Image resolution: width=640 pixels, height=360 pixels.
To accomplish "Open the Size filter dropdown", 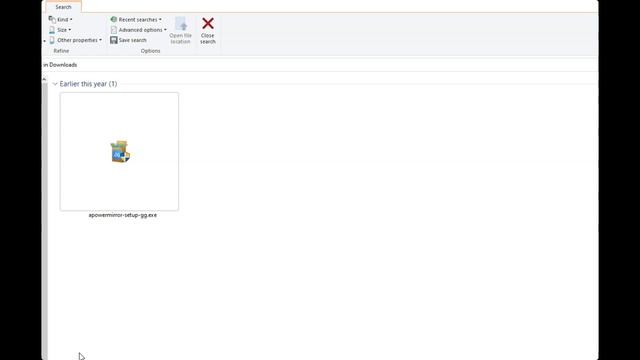I will click(60, 30).
